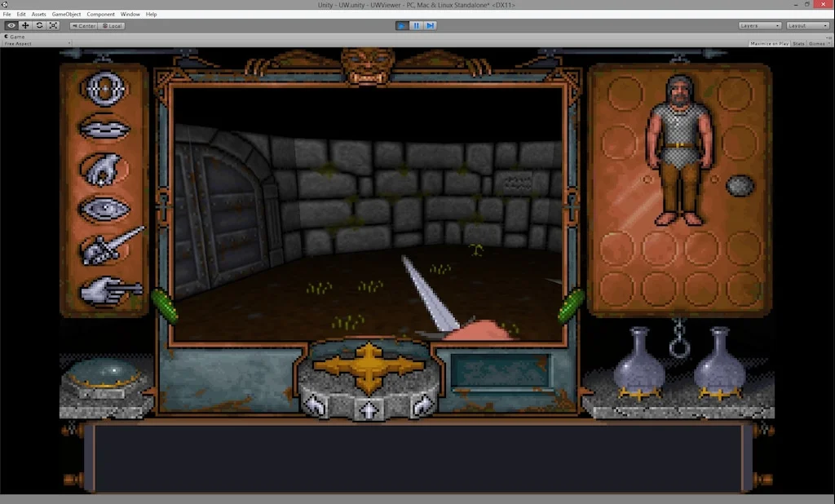835x504 pixels.
Task: Click the small plant sprite on dungeon floor
Action: tap(476, 250)
